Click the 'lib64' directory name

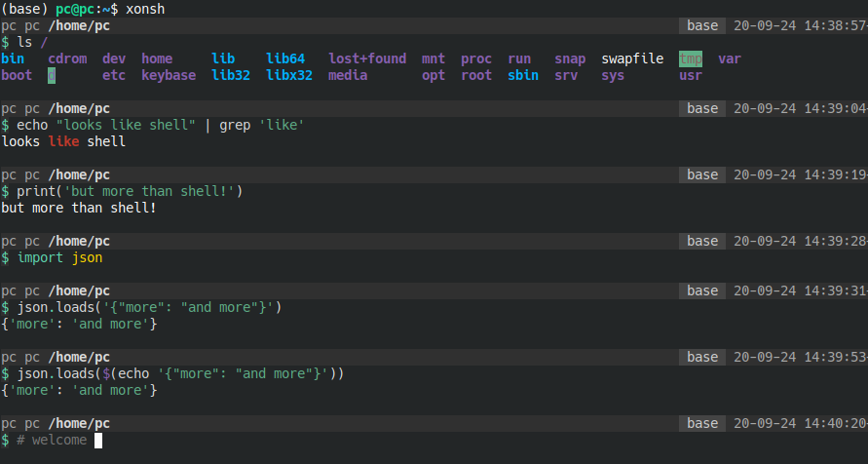285,58
